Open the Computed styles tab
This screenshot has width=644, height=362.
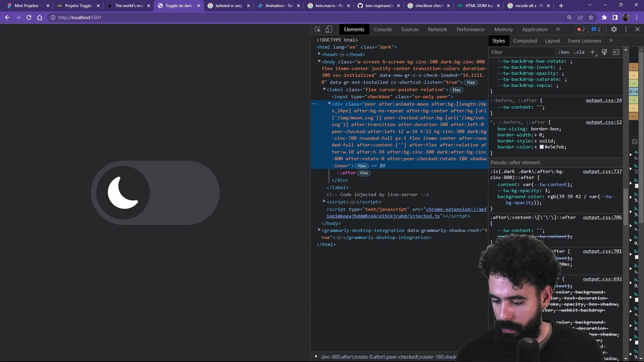point(525,41)
